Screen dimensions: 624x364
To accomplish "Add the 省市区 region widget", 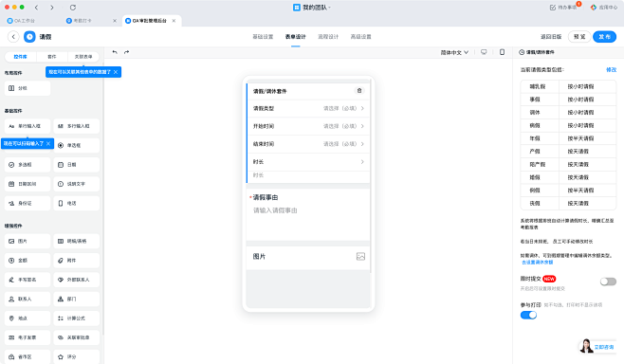I will 28,356.
